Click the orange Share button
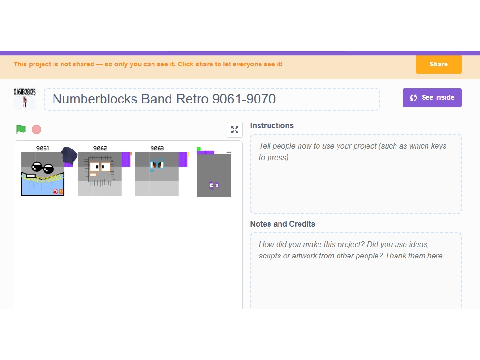 [439, 64]
